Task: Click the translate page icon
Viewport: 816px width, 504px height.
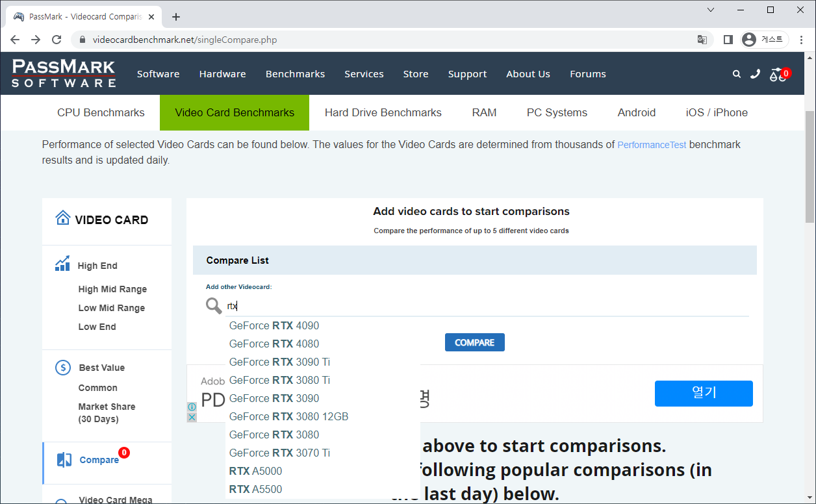Action: click(x=702, y=40)
